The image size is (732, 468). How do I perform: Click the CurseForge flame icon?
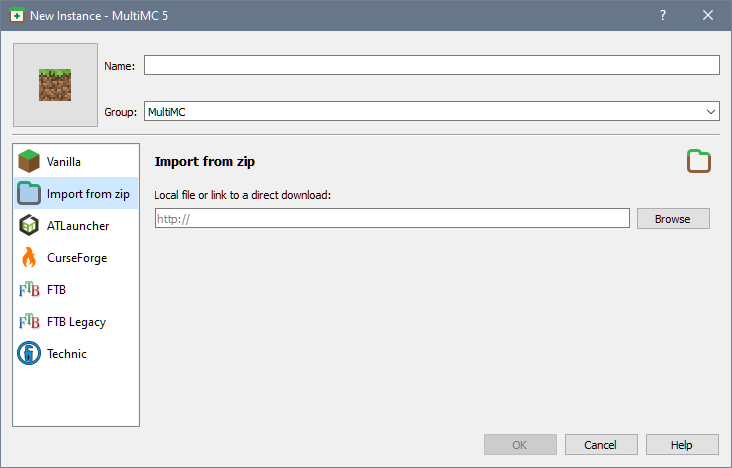pyautogui.click(x=29, y=257)
